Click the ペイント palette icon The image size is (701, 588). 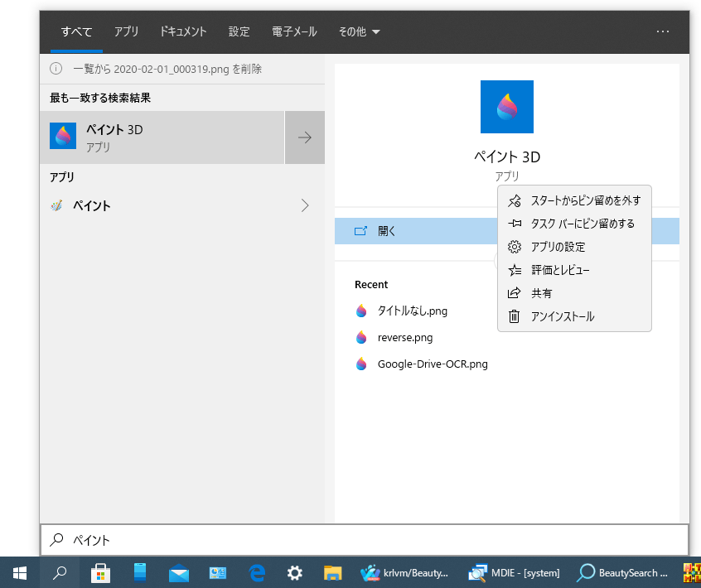(56, 205)
